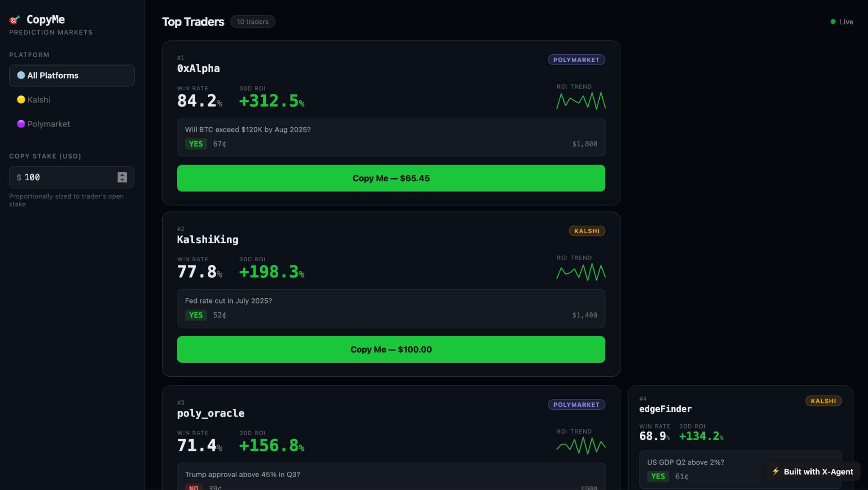Open the poly_oracle trader name
The height and width of the screenshot is (490, 868).
(211, 413)
